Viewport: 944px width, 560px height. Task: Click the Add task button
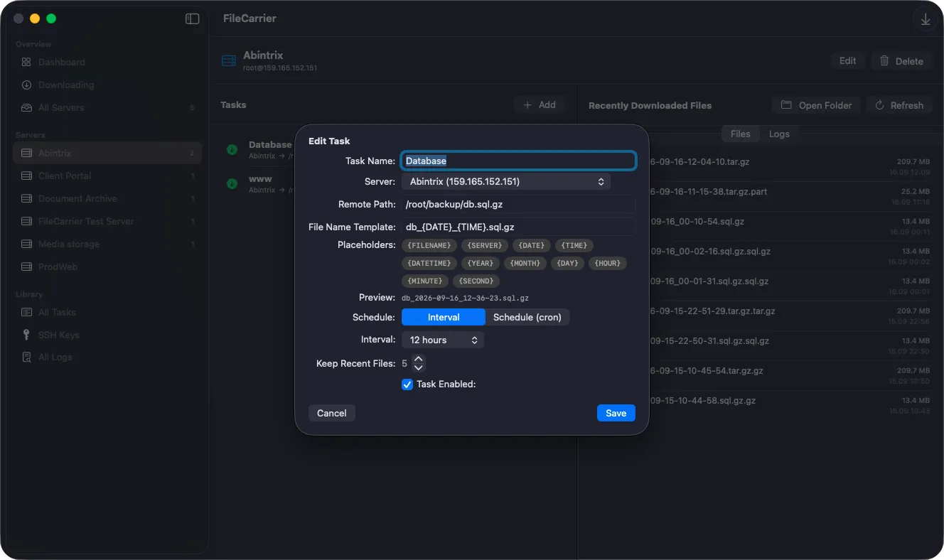click(540, 104)
